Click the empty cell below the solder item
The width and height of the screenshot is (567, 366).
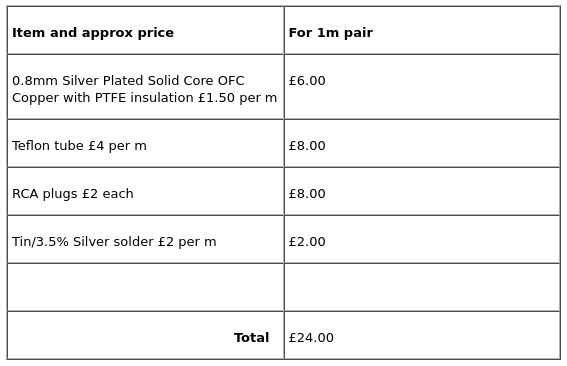[x=145, y=287]
